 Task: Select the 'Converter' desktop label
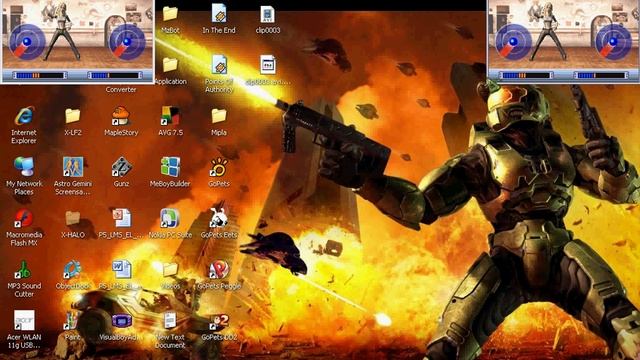coord(121,89)
